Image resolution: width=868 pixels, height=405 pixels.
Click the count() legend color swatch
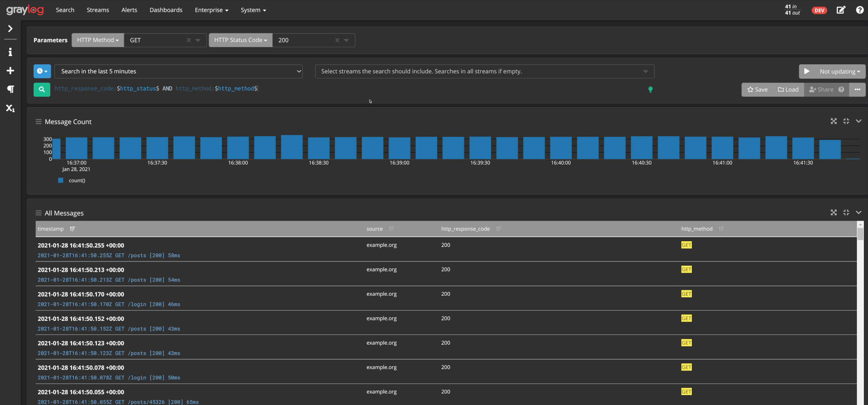(x=61, y=180)
